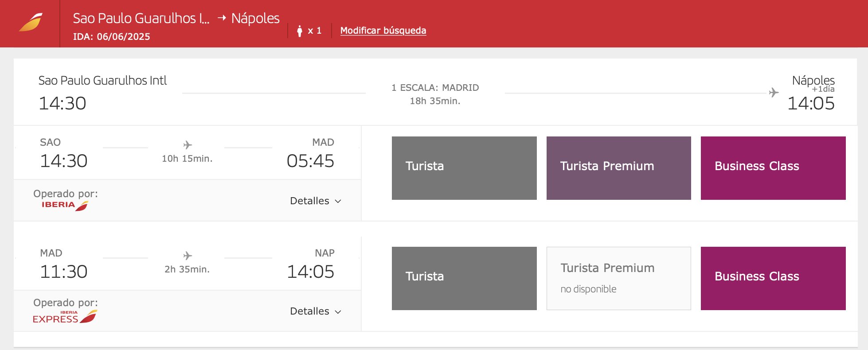Choose Business Class for MAD to NAP flight

point(773,278)
